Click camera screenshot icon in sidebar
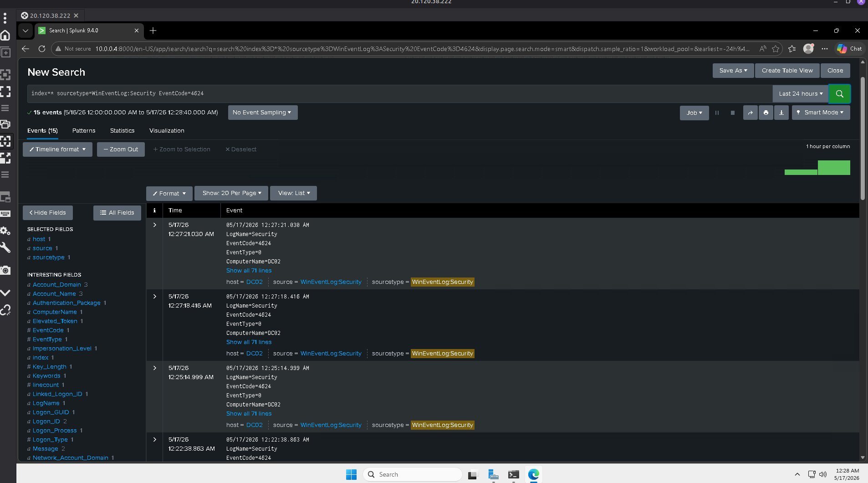The width and height of the screenshot is (868, 483). click(x=5, y=270)
